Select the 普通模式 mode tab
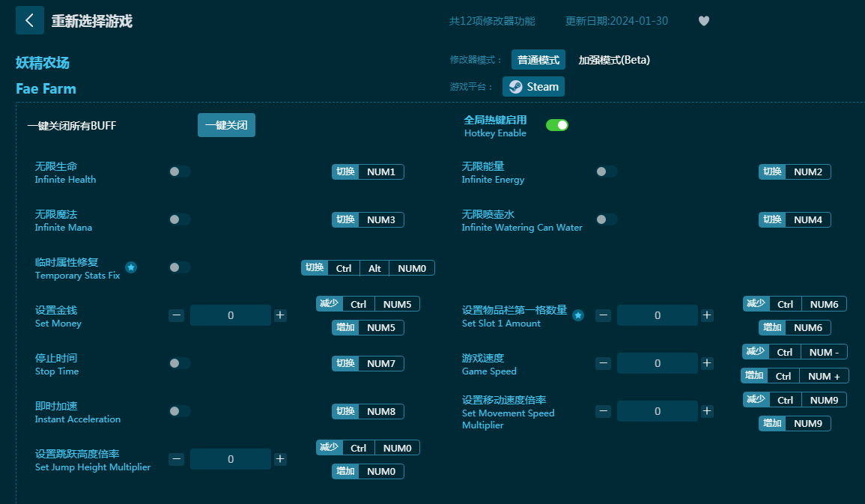The image size is (865, 504). pyautogui.click(x=538, y=60)
